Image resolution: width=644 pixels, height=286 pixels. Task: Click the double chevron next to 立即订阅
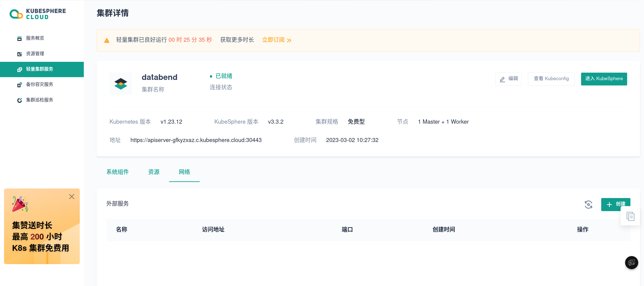click(289, 40)
